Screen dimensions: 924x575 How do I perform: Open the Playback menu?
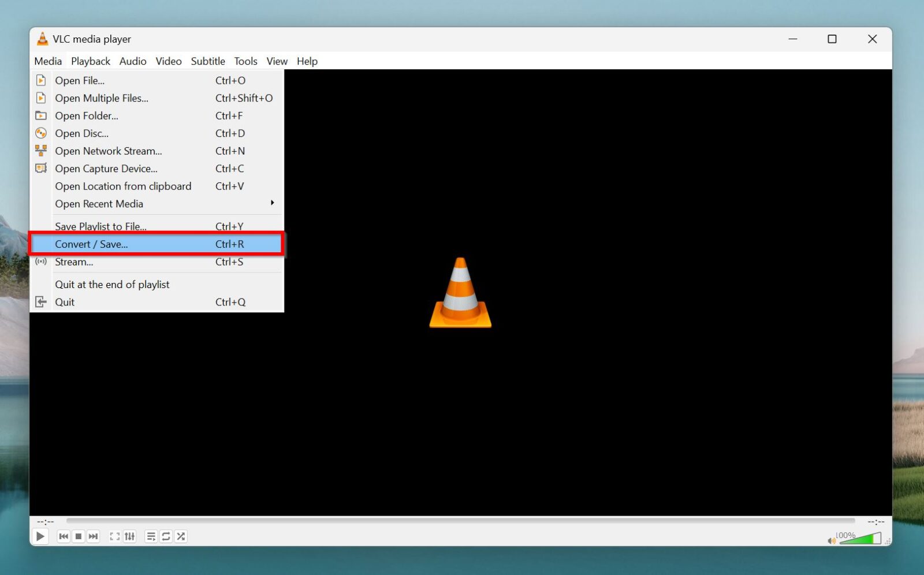tap(90, 61)
